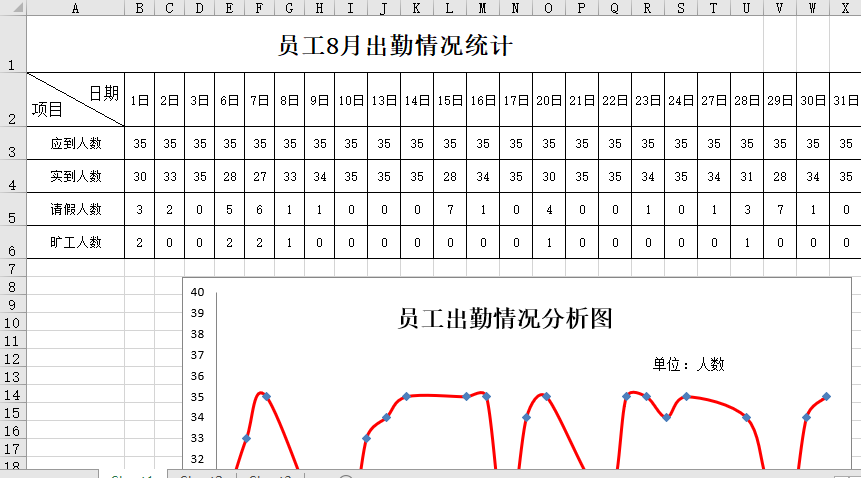This screenshot has height=478, width=861.
Task: Select the 实到人数 row label cell
Action: 75,176
